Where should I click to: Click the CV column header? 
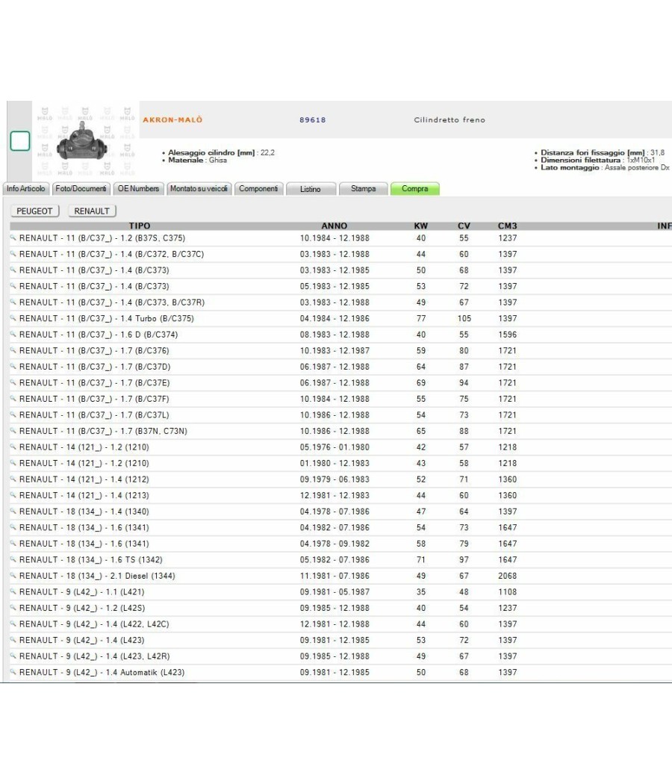(x=464, y=226)
